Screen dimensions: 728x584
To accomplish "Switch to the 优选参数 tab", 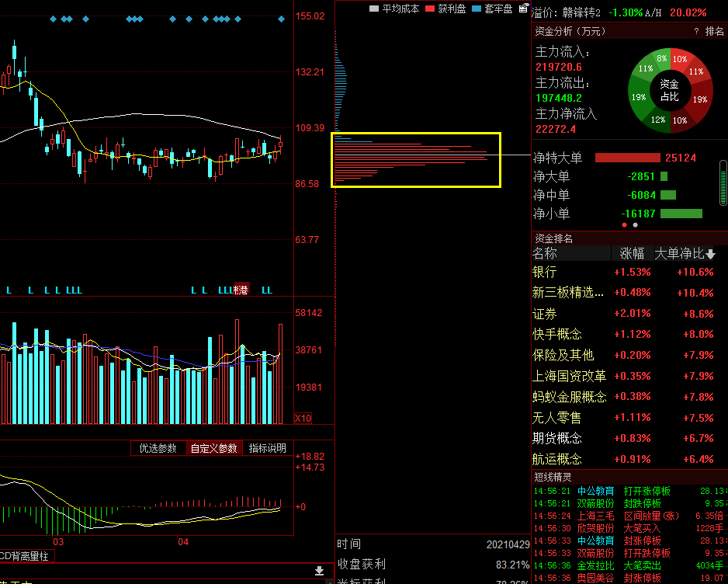I will click(x=158, y=448).
